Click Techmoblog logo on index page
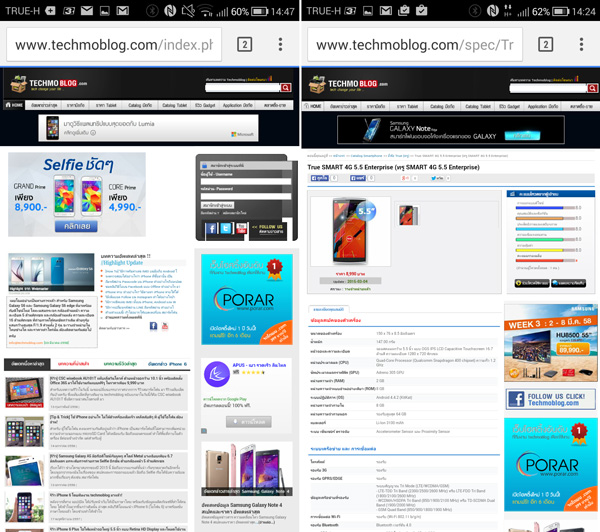 (48, 84)
